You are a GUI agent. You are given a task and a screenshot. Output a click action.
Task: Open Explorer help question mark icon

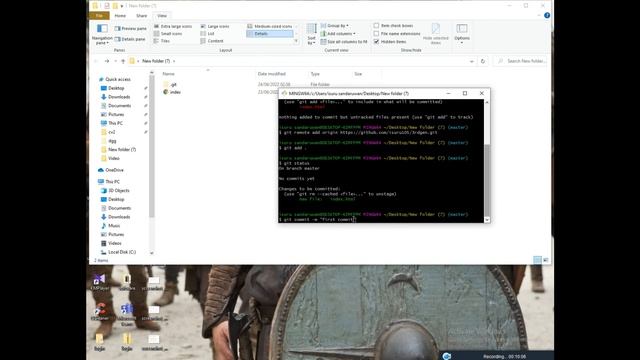pyautogui.click(x=547, y=15)
